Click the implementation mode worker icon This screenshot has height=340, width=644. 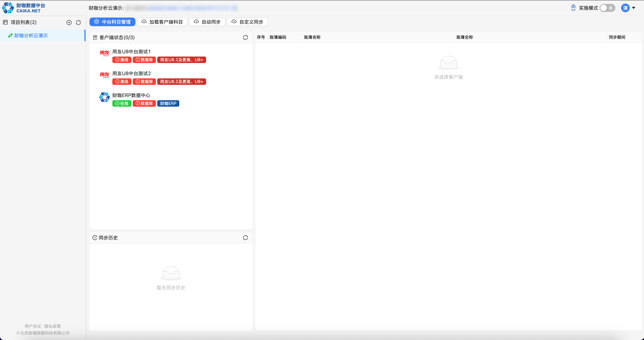(573, 8)
